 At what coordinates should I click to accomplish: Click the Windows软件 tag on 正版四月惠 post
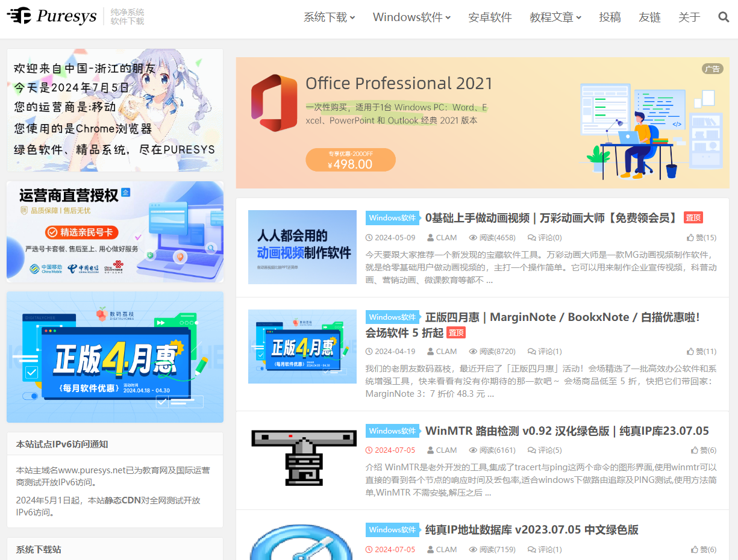393,317
